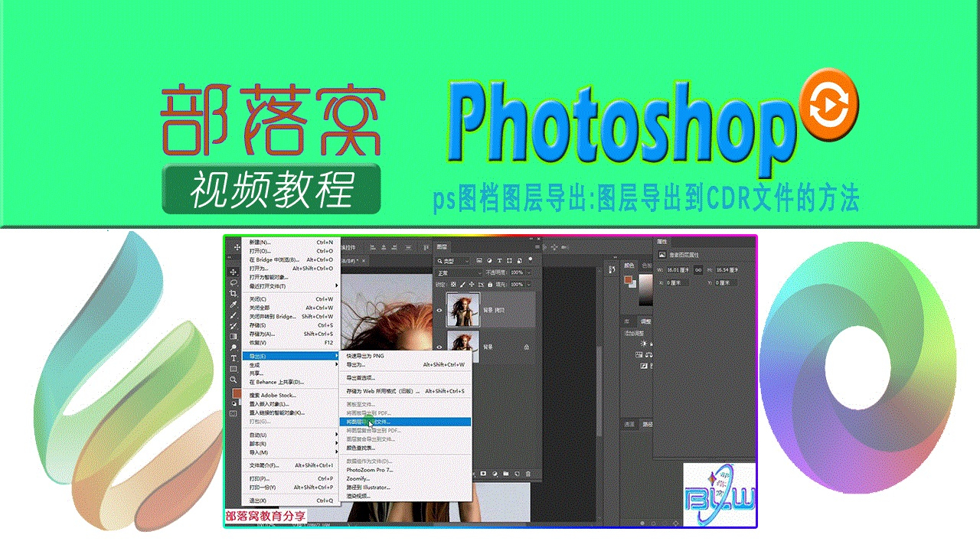Click foreground swatch in 颜色 panel

click(x=628, y=279)
